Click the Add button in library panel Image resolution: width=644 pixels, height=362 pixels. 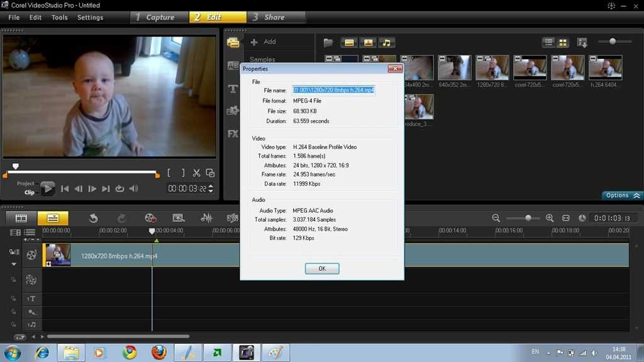coord(264,42)
